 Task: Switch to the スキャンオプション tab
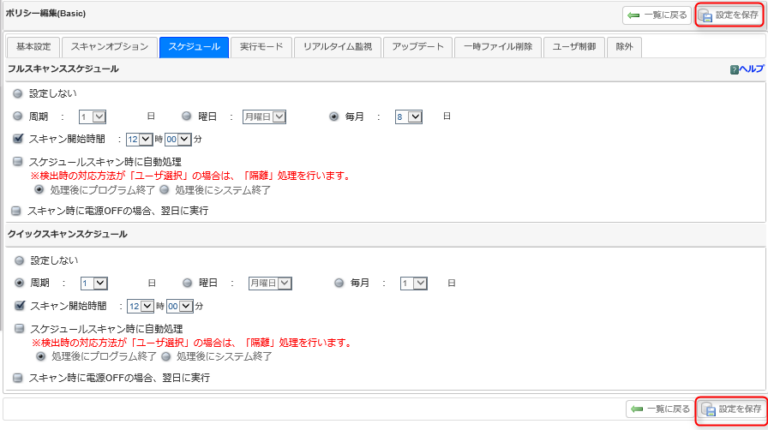tap(110, 47)
